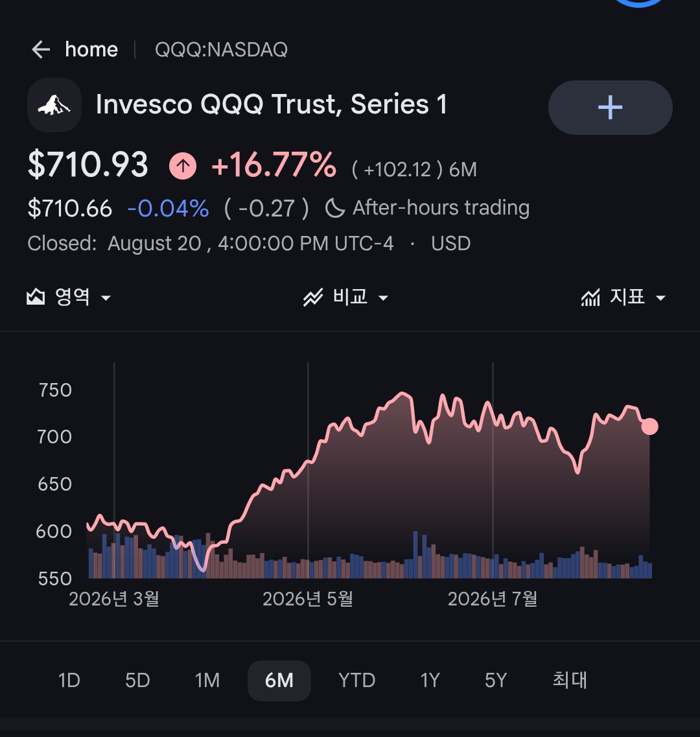700x737 pixels.
Task: Click the 550 y-axis label
Action: [54, 579]
